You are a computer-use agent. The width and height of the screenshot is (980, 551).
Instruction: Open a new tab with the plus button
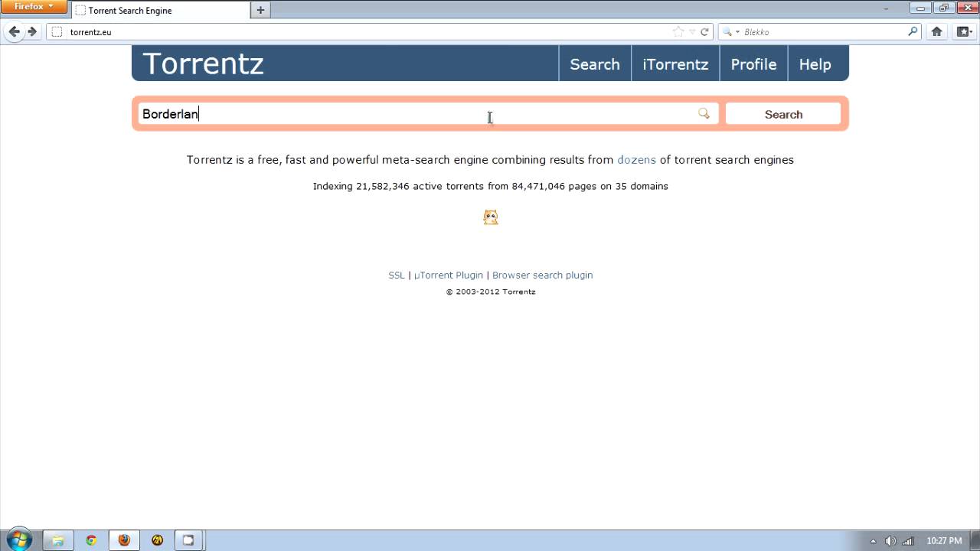pos(260,10)
